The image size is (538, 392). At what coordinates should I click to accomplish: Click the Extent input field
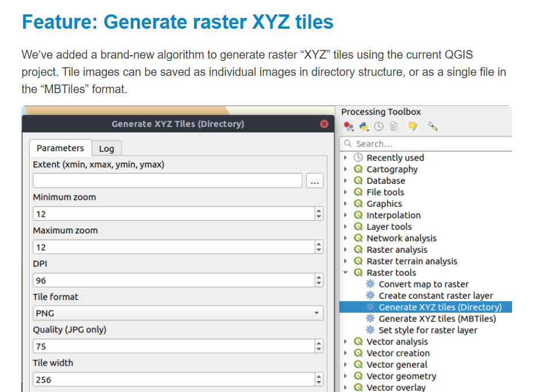[x=167, y=180]
